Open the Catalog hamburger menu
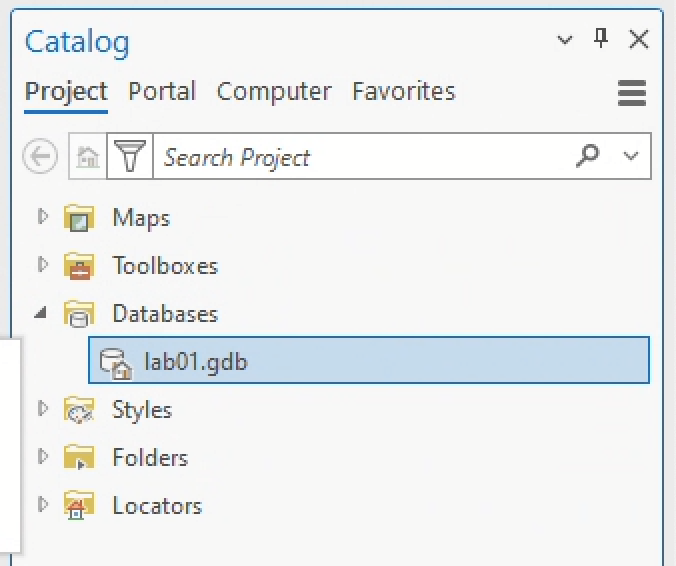This screenshot has height=566, width=676. [632, 93]
